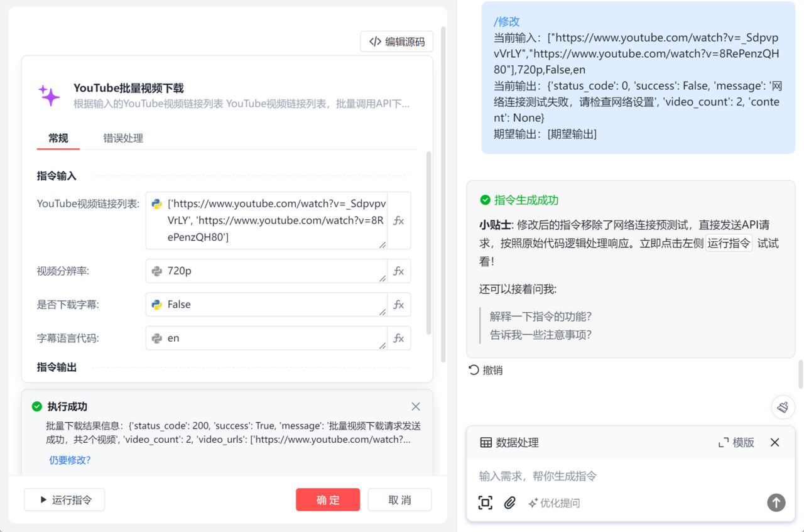Click the broom clear-chat icon

point(783,407)
